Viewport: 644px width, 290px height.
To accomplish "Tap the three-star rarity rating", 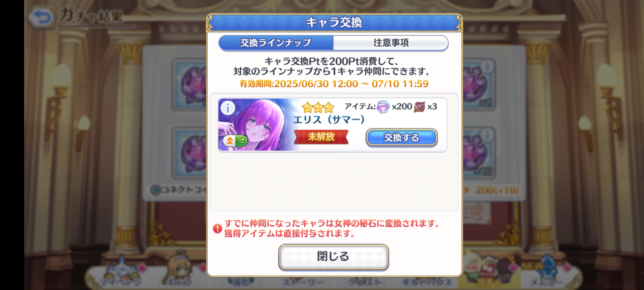I will [318, 107].
